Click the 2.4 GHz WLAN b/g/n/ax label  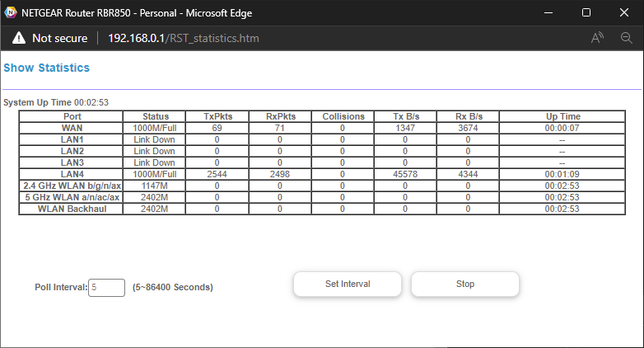(72, 186)
